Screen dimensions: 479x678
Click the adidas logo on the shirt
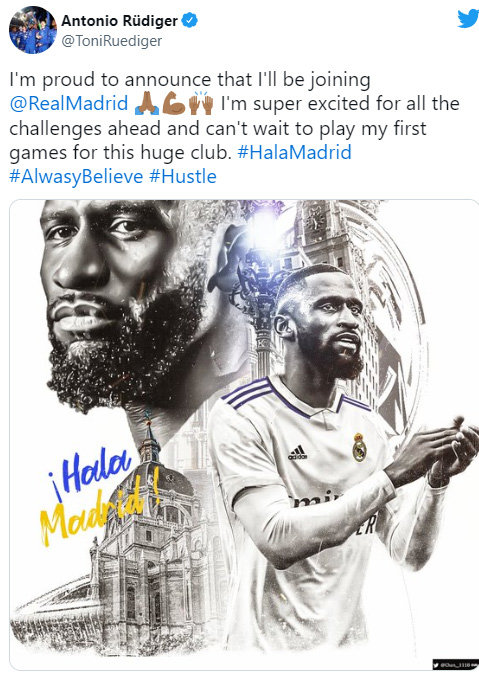[297, 453]
